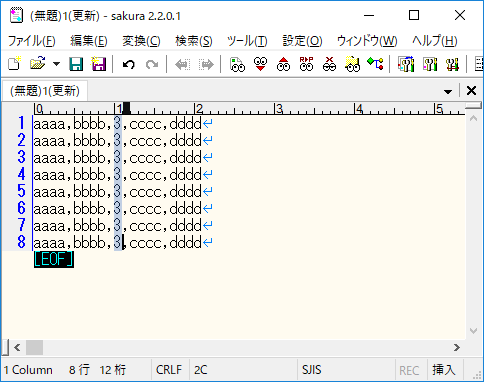Click the SJIS encoding indicator
Viewport: 484px width, 382px height.
coord(312,370)
